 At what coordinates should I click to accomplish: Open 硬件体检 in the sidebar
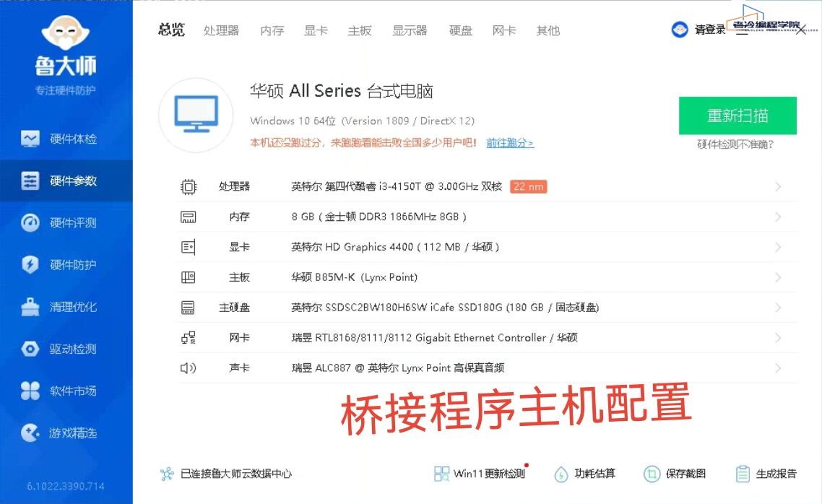coord(66,139)
